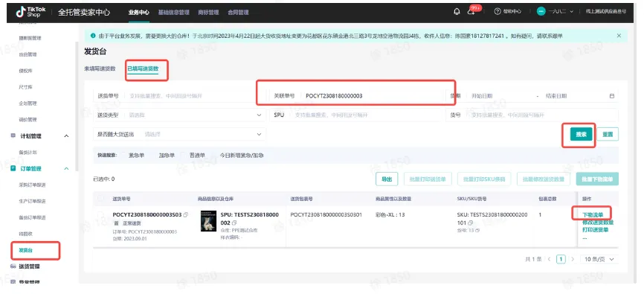Screen dimensions: 644x294
Task: Open the notification bell
Action: point(457,11)
